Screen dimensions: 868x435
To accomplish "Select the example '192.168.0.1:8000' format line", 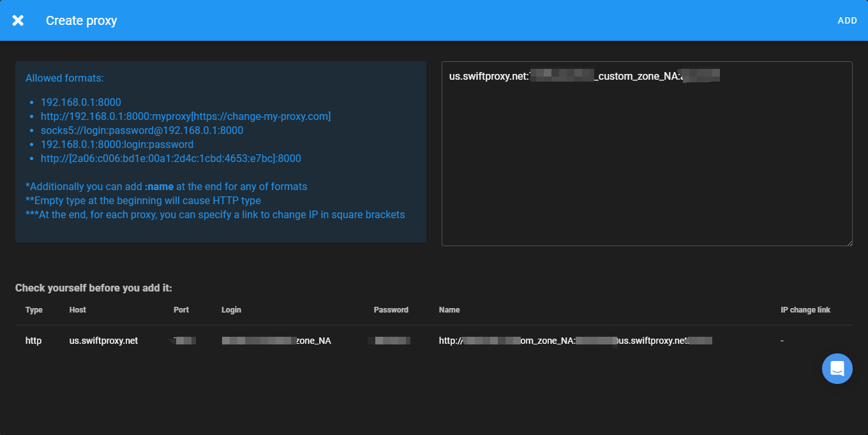I will [81, 102].
